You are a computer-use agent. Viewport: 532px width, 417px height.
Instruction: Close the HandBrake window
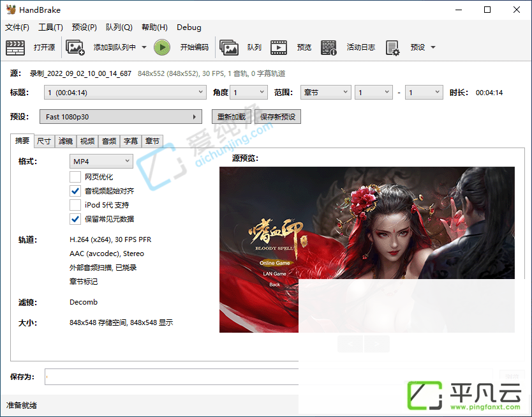click(x=517, y=10)
